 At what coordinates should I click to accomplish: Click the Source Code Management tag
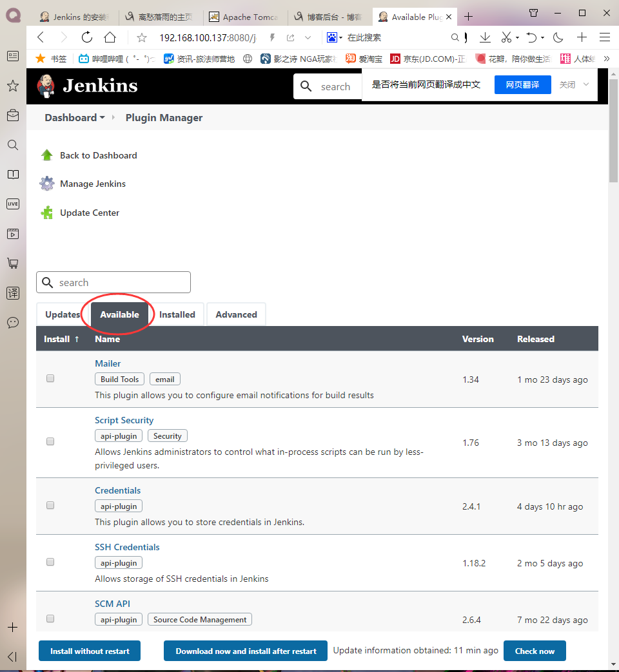200,619
